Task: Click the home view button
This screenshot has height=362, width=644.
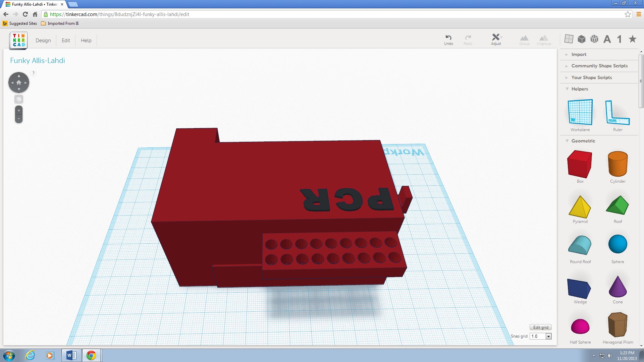Action: pyautogui.click(x=19, y=82)
